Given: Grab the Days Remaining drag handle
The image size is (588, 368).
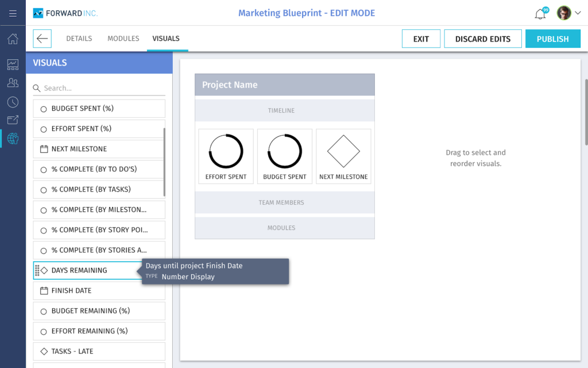Looking at the screenshot, I should click(x=37, y=270).
